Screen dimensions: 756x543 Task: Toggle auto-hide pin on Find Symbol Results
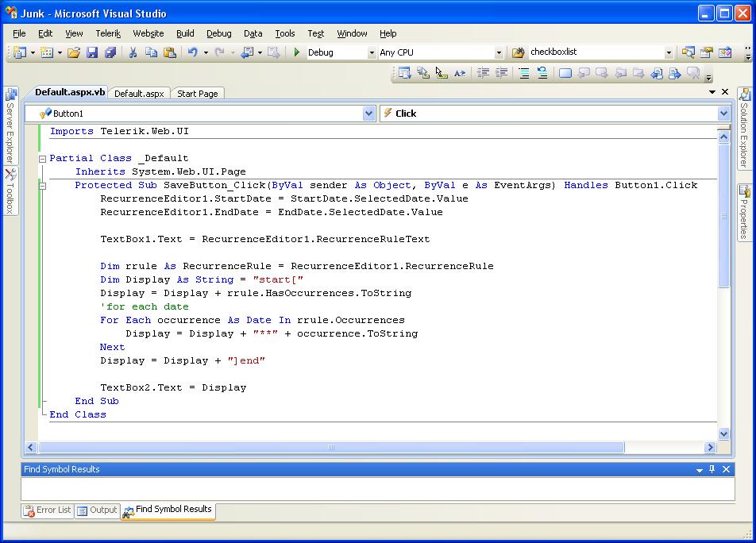pos(712,469)
